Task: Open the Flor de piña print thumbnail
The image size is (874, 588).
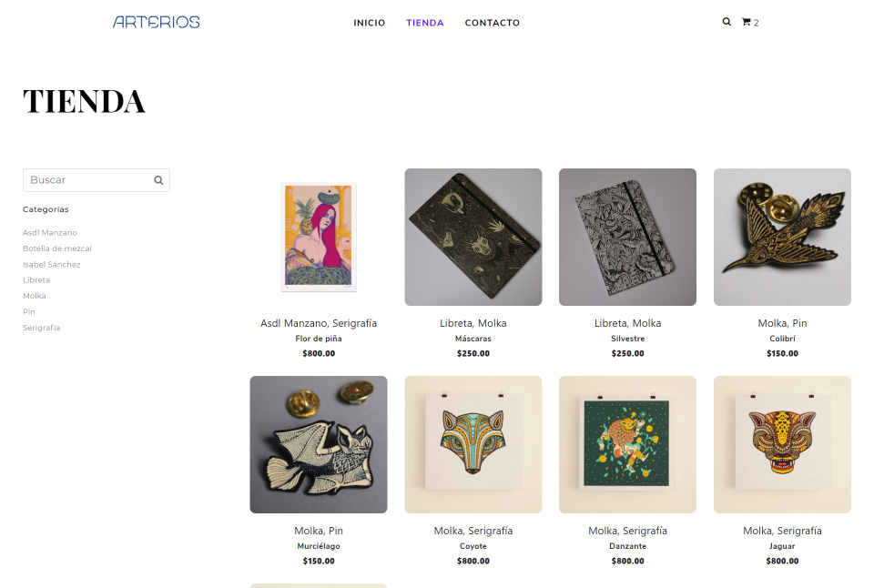Action: click(319, 237)
